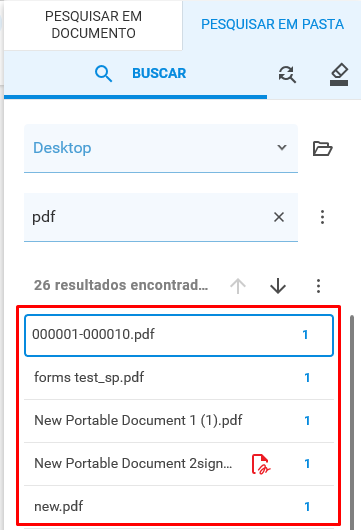Click the magnifying glass search icon
Viewport: 361px width, 530px height.
103,74
